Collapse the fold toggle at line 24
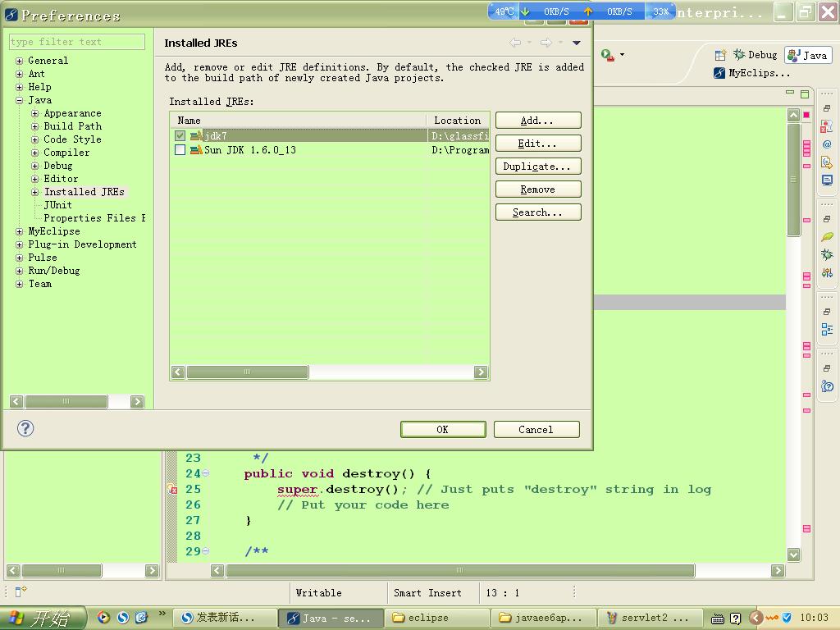The image size is (840, 630). [x=206, y=473]
